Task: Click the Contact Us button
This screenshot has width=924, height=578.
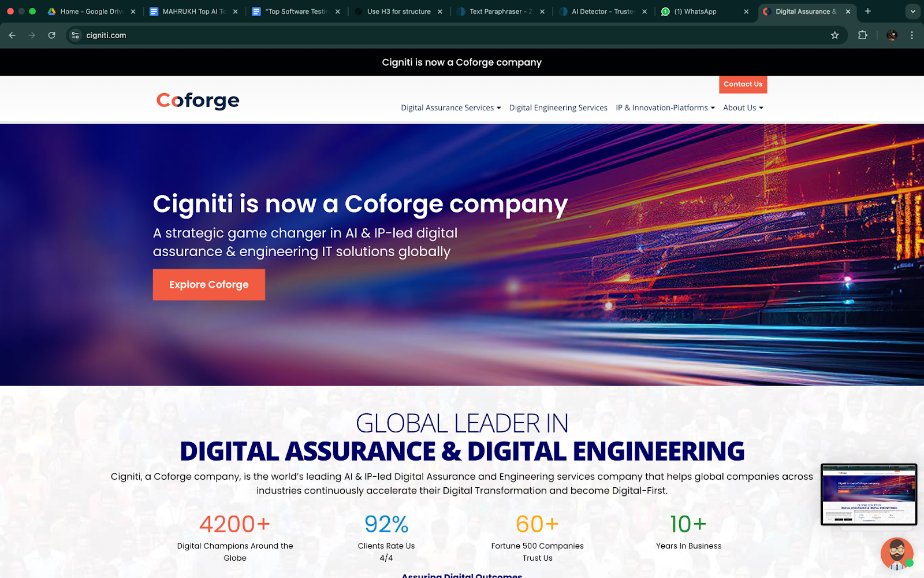Action: [x=743, y=84]
